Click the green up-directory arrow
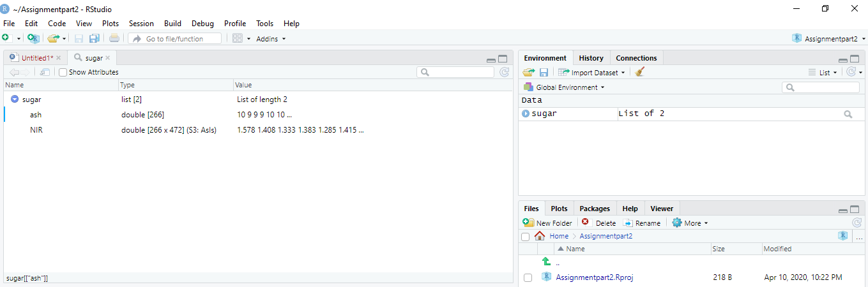This screenshot has height=287, width=868. coord(546,261)
